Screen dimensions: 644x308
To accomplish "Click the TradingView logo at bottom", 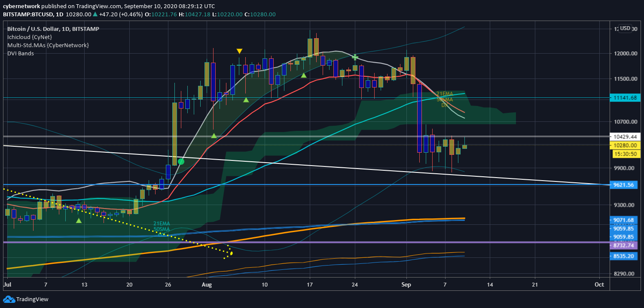I will [x=27, y=299].
